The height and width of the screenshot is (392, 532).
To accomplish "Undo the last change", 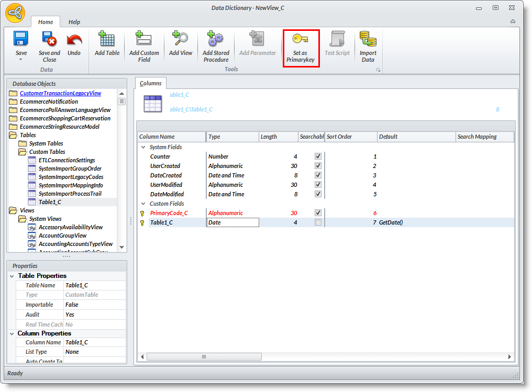I will (74, 40).
